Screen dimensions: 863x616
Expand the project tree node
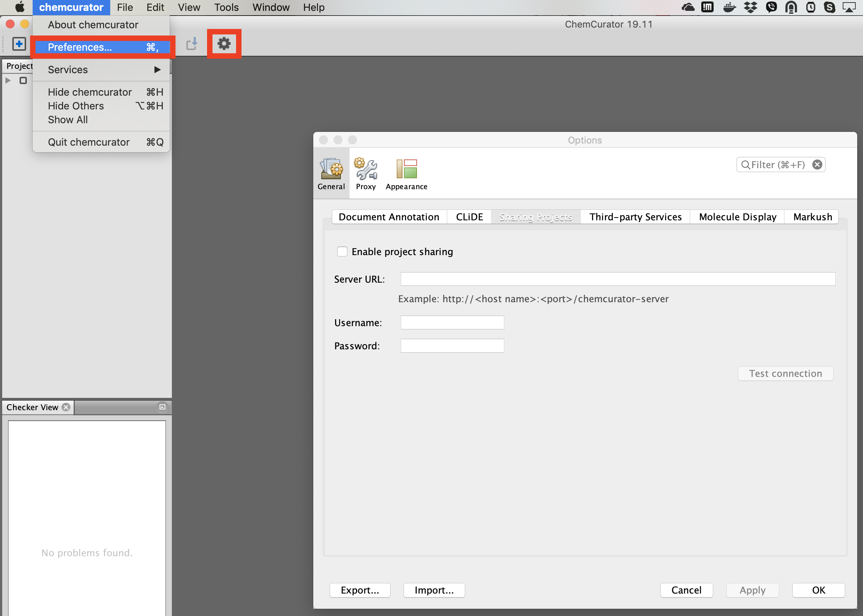[8, 80]
